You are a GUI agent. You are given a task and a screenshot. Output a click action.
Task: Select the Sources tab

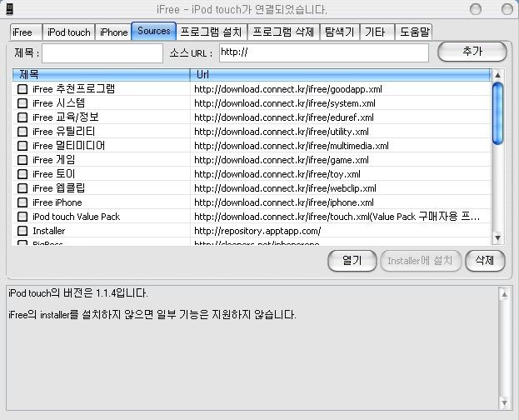(153, 31)
